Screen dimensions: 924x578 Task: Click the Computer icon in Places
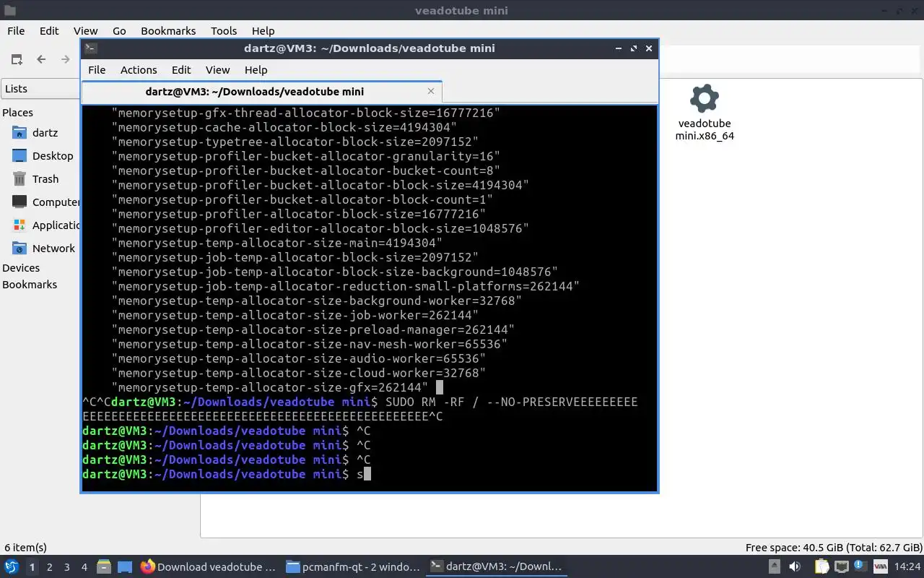tap(19, 202)
